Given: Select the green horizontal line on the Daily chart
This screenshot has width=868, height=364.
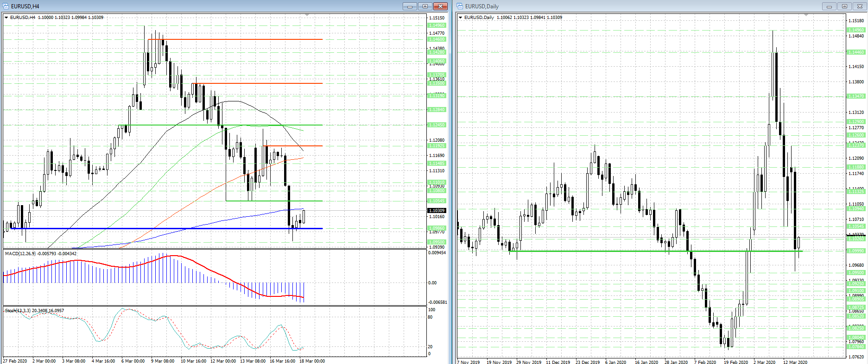Looking at the screenshot, I should [x=656, y=251].
